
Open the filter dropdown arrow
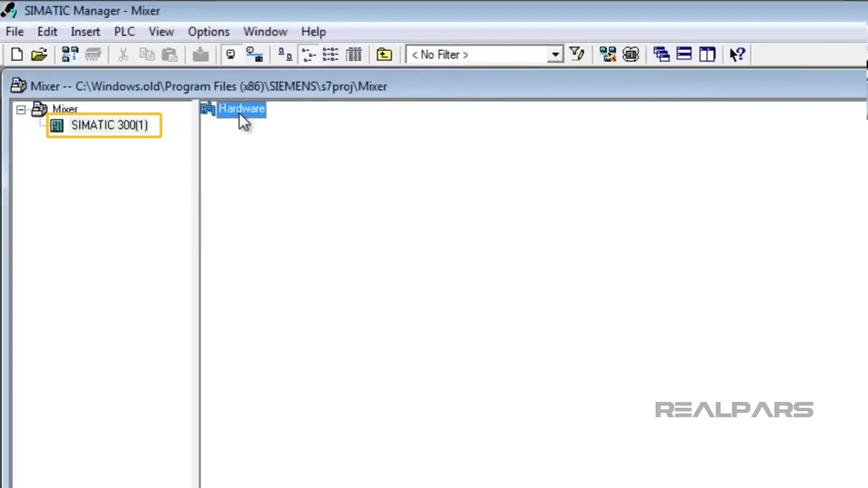click(x=555, y=55)
